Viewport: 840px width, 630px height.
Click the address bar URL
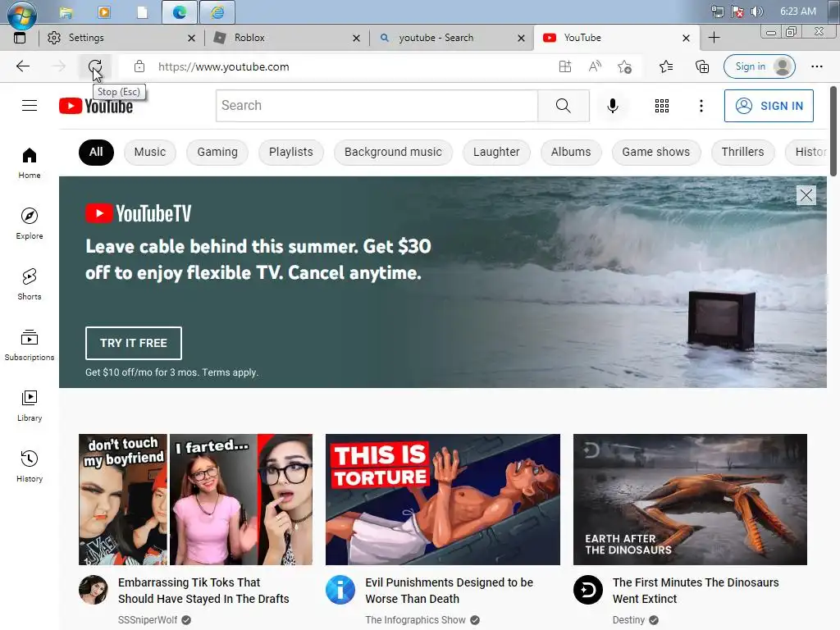coord(223,66)
